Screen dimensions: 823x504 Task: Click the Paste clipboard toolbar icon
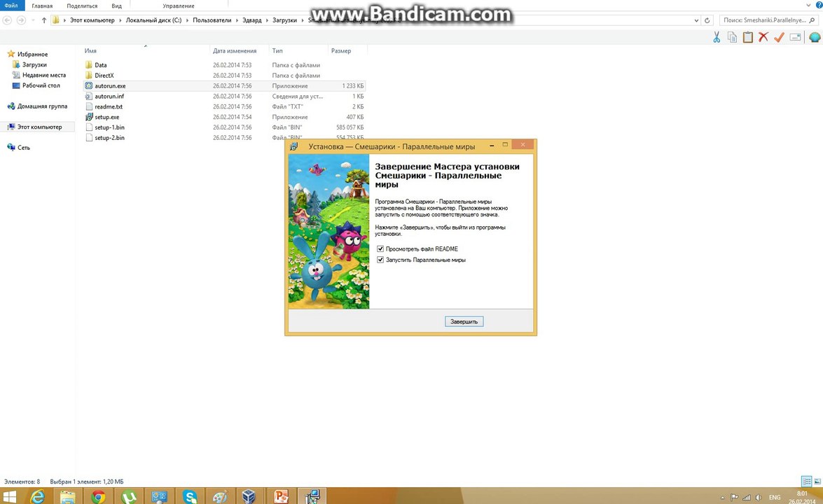[748, 37]
